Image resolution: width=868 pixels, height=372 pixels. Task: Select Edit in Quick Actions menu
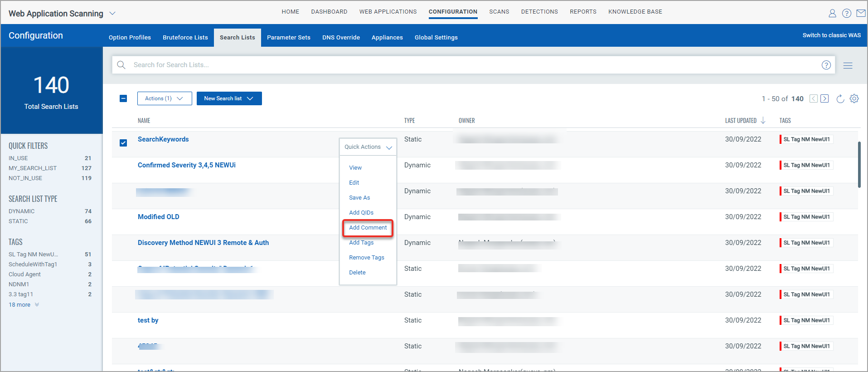[x=354, y=183]
